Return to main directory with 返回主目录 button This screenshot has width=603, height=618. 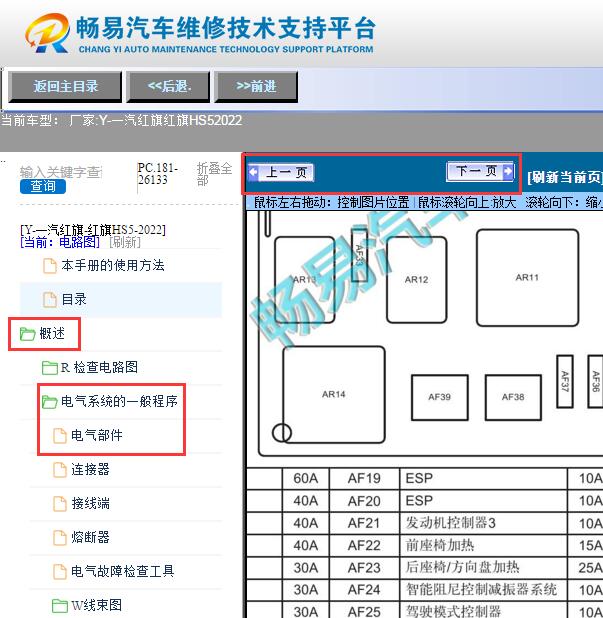pyautogui.click(x=65, y=86)
